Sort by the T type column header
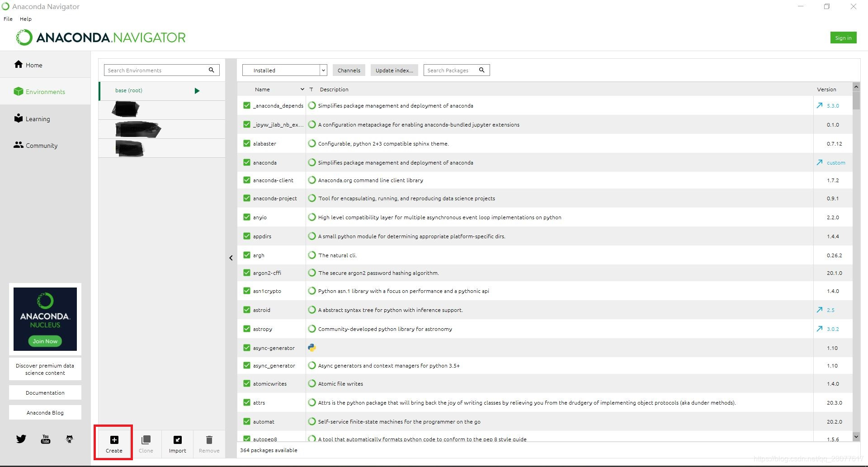Screen dimensions: 868x467 coord(311,90)
